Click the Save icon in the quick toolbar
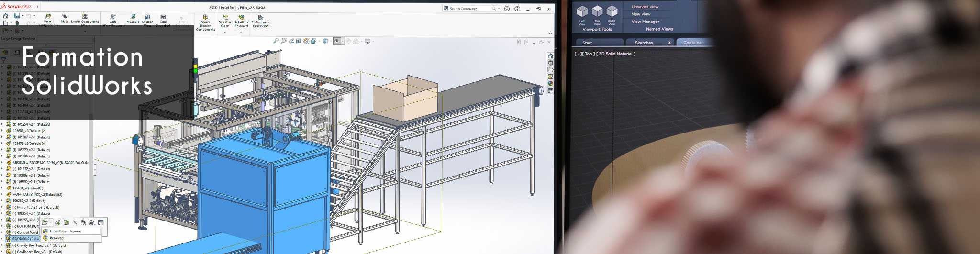Image resolution: width=980 pixels, height=254 pixels. 17,16
